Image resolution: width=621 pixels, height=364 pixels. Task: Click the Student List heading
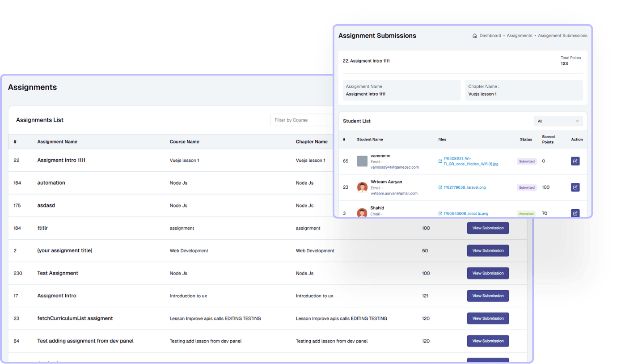click(357, 121)
